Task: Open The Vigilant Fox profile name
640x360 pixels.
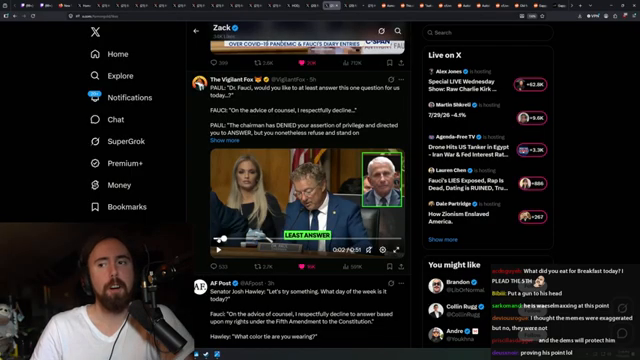Action: point(231,80)
